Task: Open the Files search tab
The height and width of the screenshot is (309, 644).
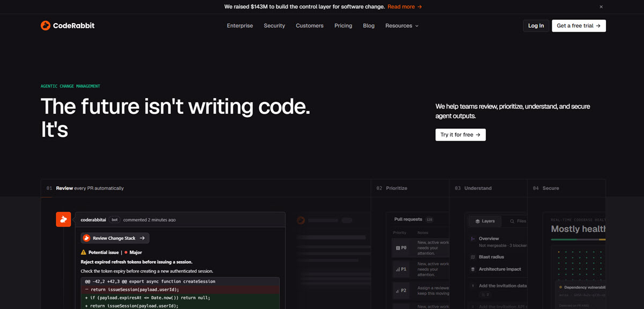Action: coord(518,221)
